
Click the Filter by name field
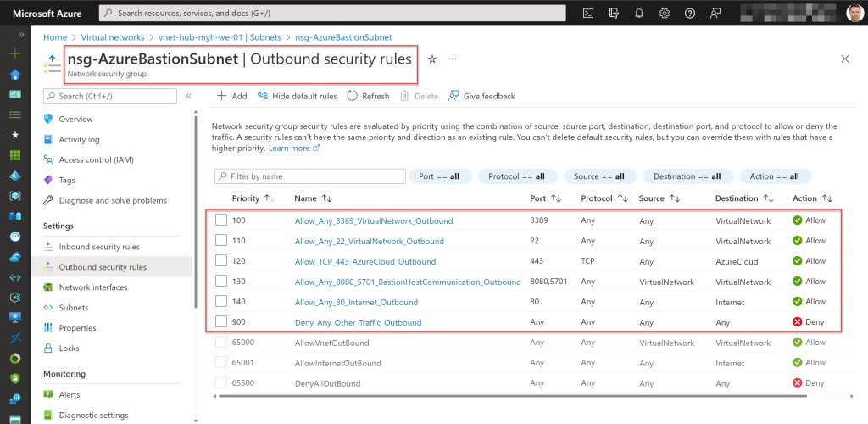(310, 176)
